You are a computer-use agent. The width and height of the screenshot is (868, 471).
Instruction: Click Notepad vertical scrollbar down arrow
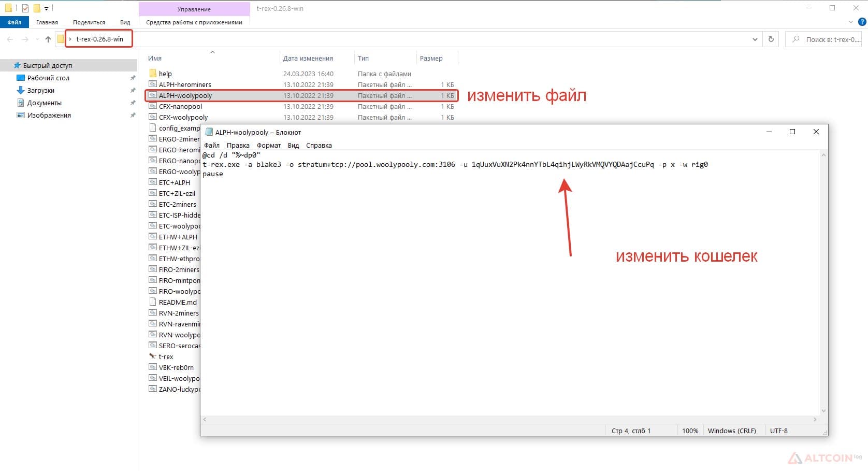coord(823,411)
